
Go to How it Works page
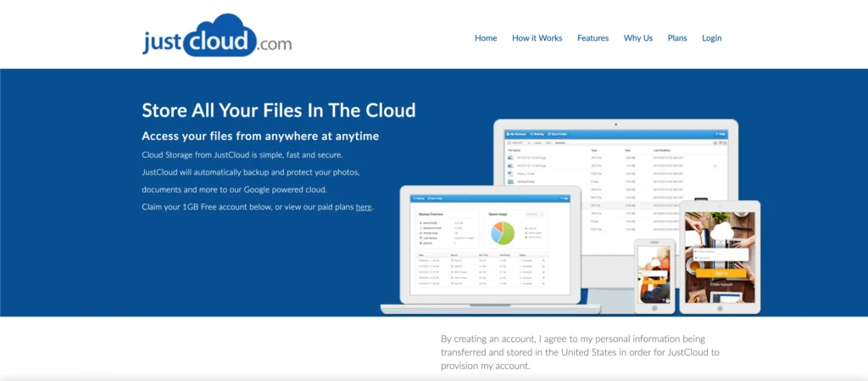[x=537, y=38]
